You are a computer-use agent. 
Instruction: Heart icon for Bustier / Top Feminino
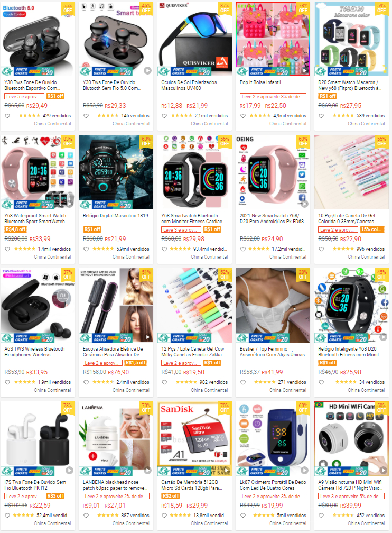[243, 382]
